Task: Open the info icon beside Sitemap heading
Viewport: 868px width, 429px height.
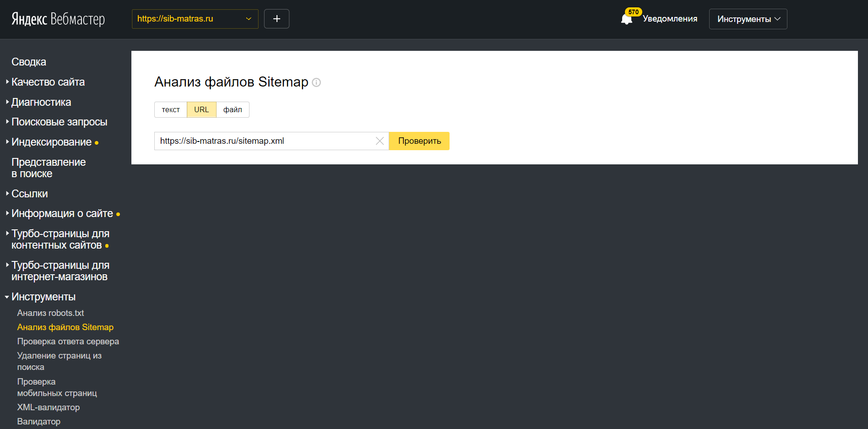Action: point(316,82)
